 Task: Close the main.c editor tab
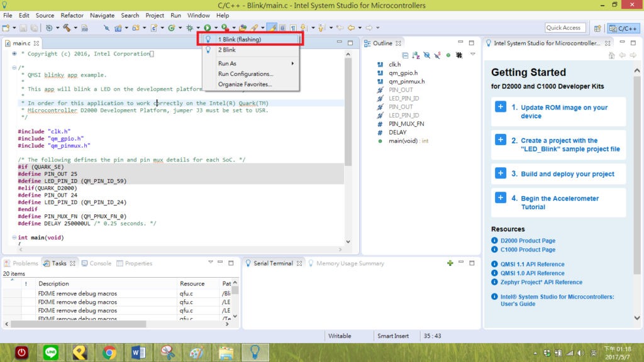36,43
